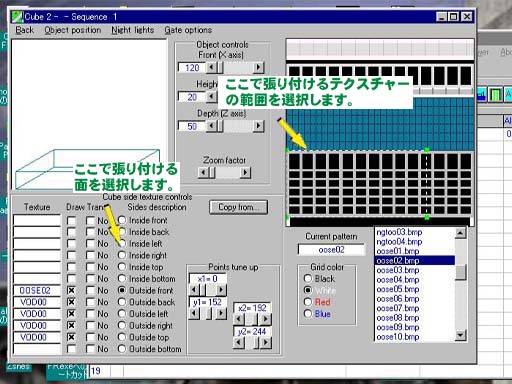Open the Night lights menu
The width and height of the screenshot is (512, 384).
[x=133, y=30]
